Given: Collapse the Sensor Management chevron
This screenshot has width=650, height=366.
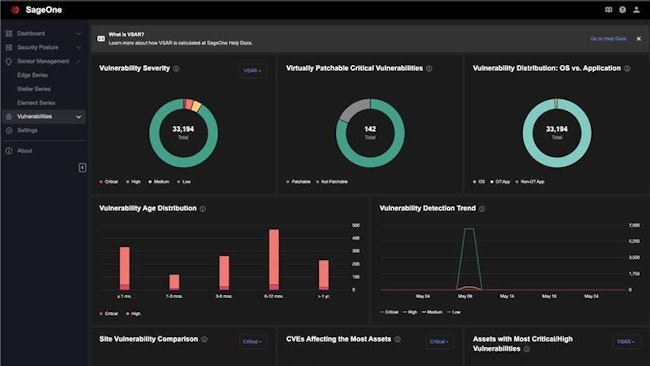Looking at the screenshot, I should tap(78, 61).
